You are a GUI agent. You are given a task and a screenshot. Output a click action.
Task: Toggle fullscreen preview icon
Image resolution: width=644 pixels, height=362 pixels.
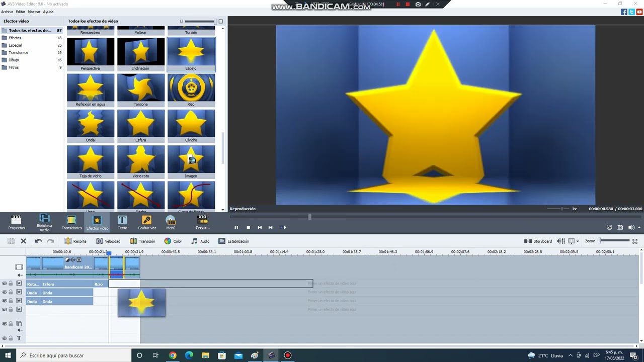(609, 227)
